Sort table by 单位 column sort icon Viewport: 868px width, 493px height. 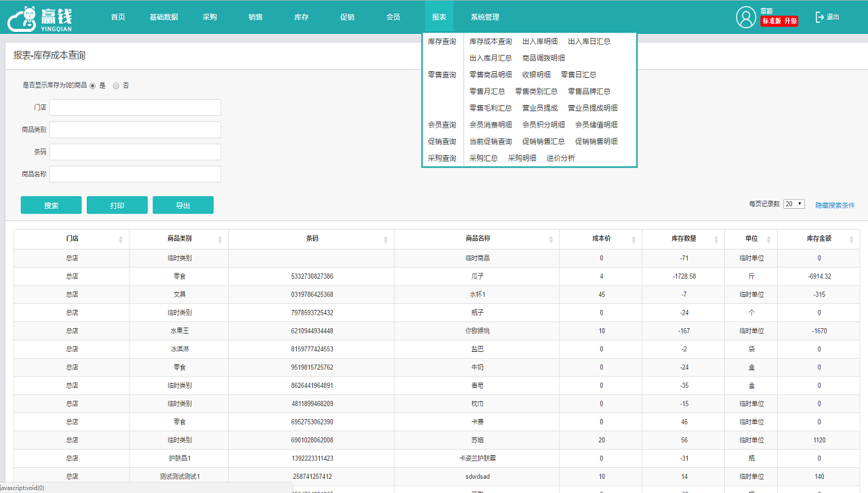click(x=769, y=239)
